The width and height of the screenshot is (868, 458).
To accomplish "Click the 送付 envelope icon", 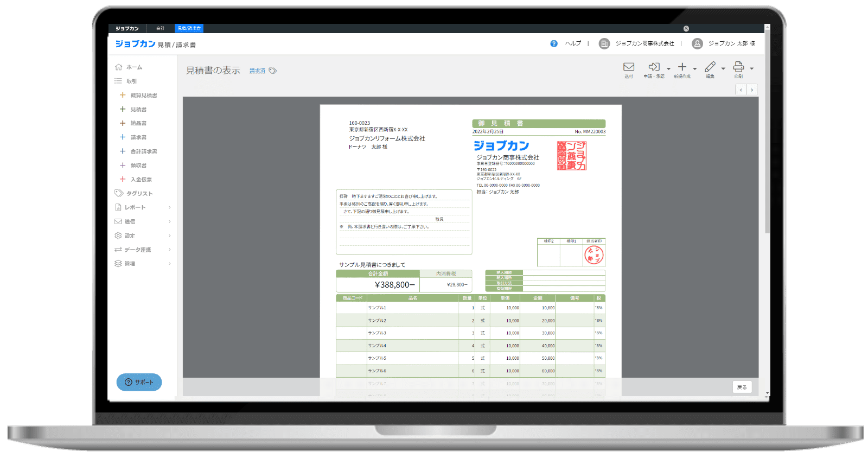I will [629, 67].
